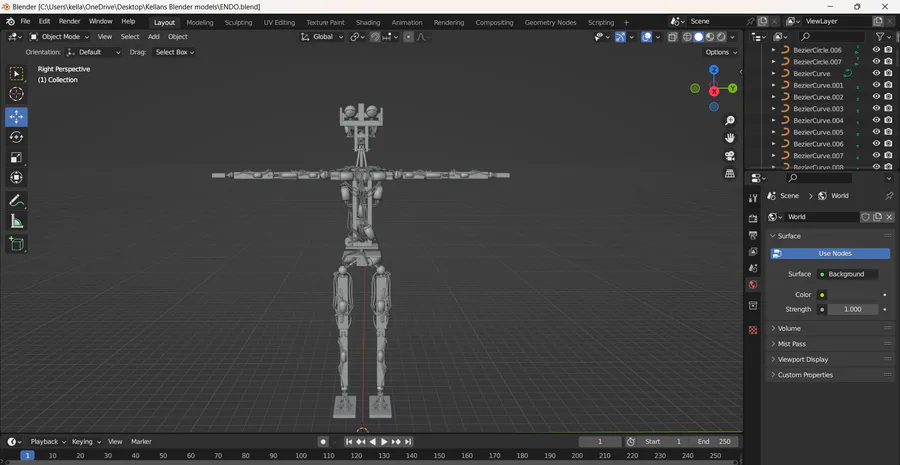Select the Annotate tool

pyautogui.click(x=16, y=201)
